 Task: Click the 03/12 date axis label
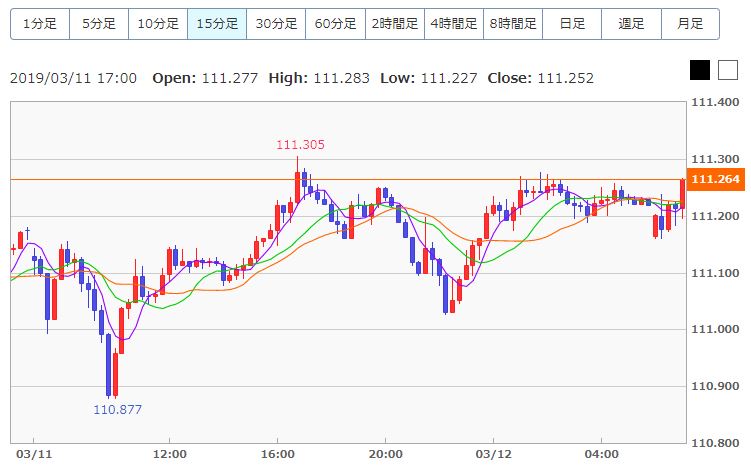(x=493, y=454)
